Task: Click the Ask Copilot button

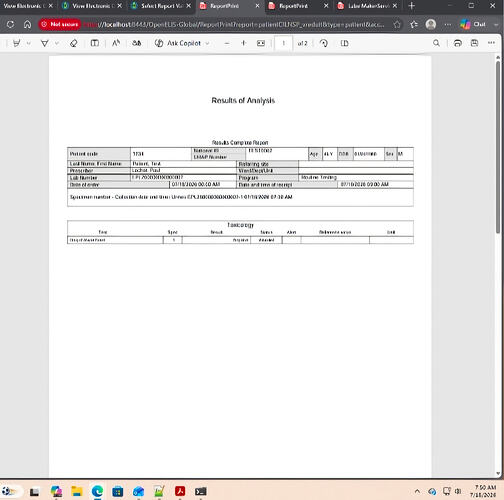Action: pyautogui.click(x=178, y=43)
